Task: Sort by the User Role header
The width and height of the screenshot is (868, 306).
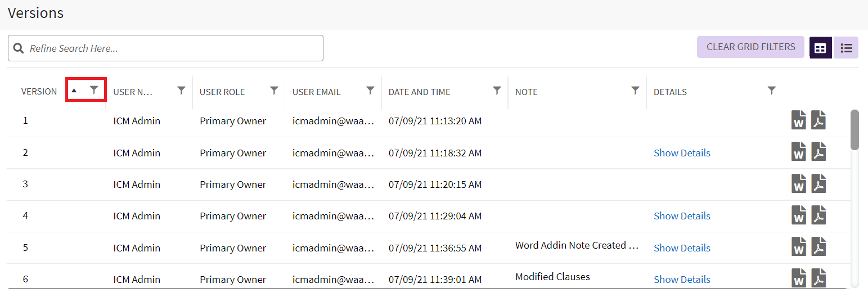Action: click(222, 92)
